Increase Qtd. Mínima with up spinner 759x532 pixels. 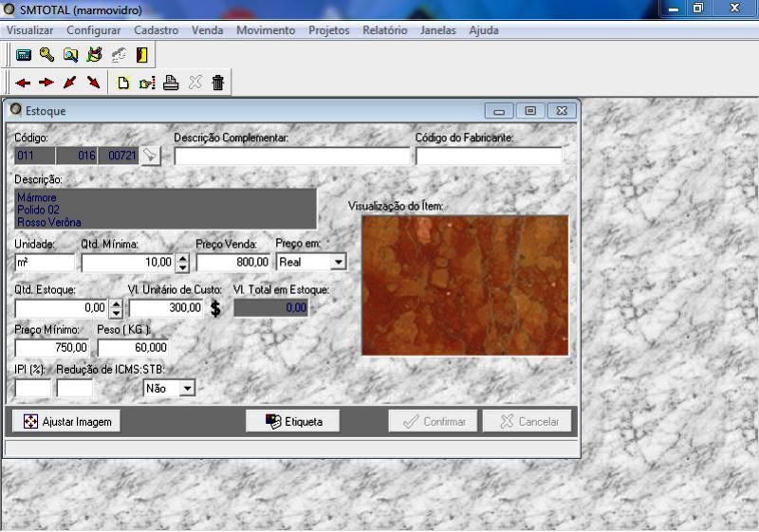click(182, 258)
